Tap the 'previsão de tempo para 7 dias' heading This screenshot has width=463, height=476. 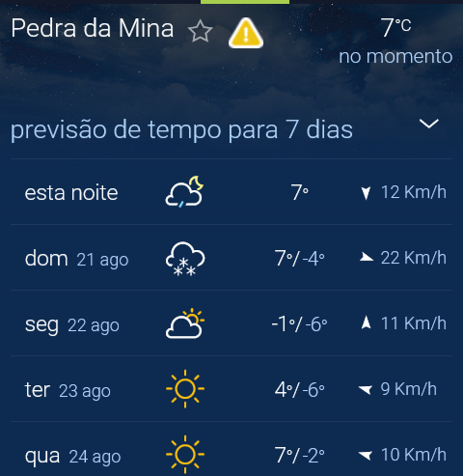coord(181,129)
